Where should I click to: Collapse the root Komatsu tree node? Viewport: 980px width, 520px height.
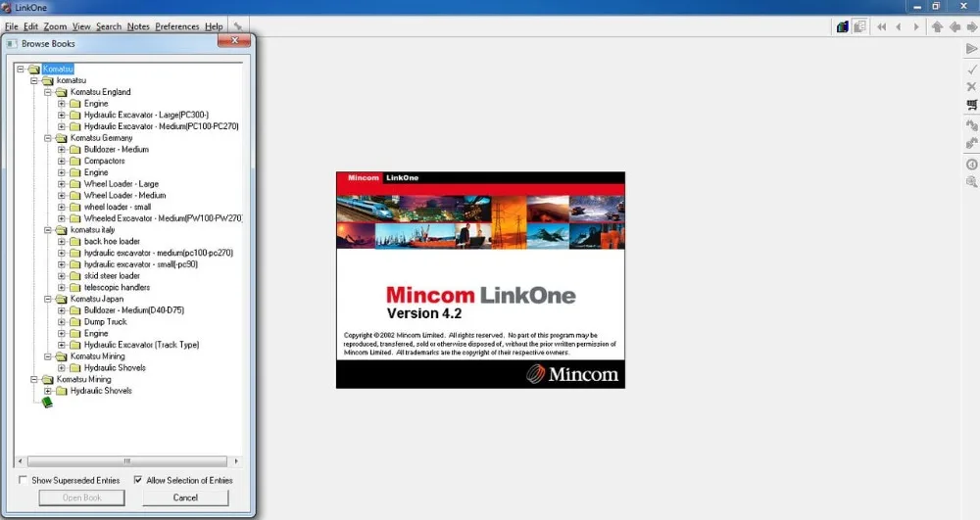coord(21,70)
